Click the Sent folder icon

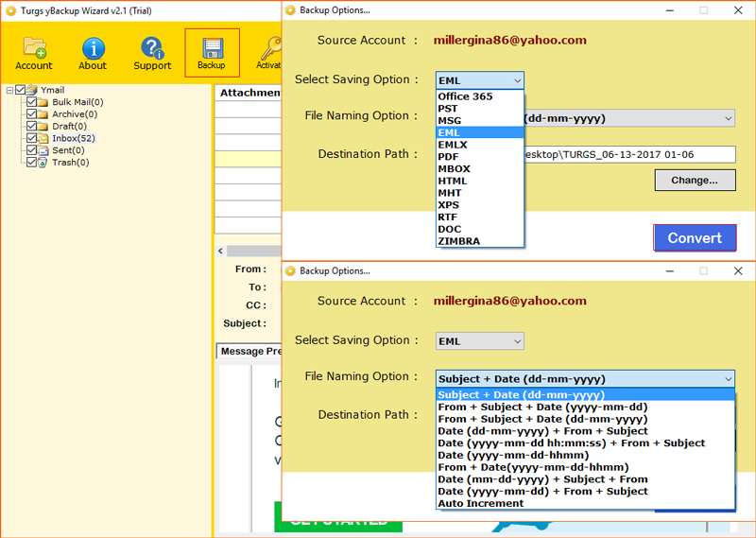point(43,150)
